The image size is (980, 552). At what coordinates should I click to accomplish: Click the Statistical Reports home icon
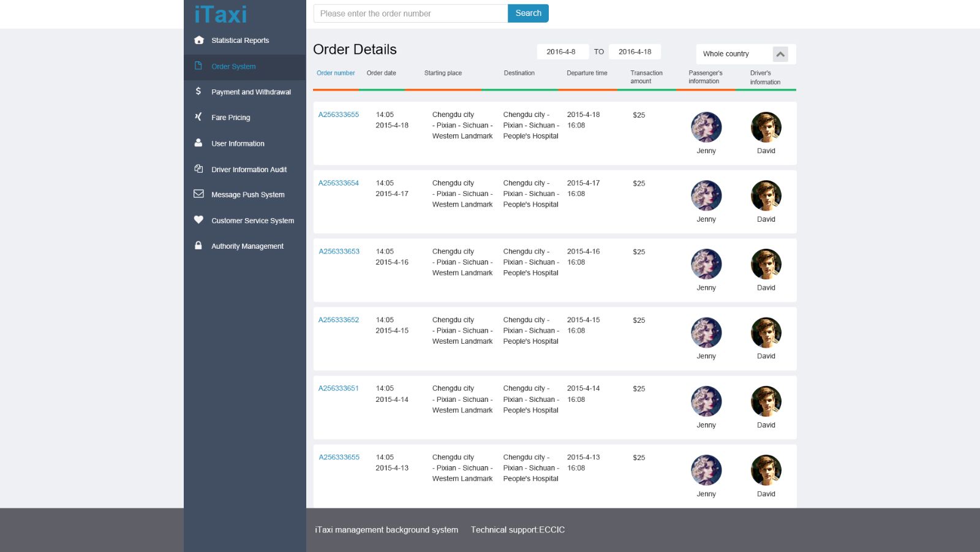point(198,40)
